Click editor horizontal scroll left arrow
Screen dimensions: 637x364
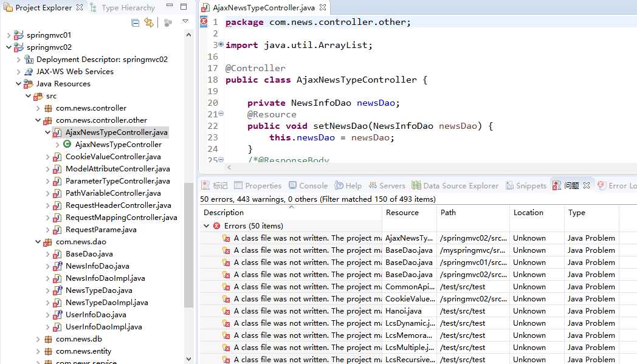point(230,167)
